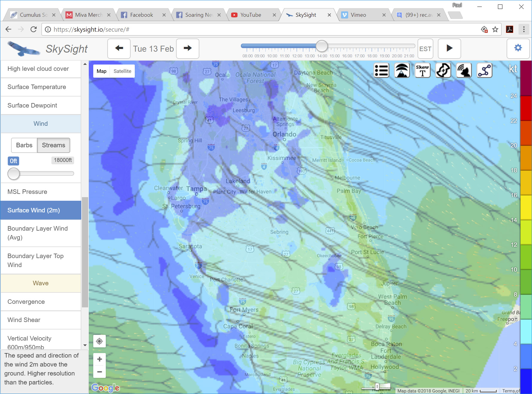This screenshot has width=532, height=394.
Task: Reload the browser page
Action: (x=33, y=29)
